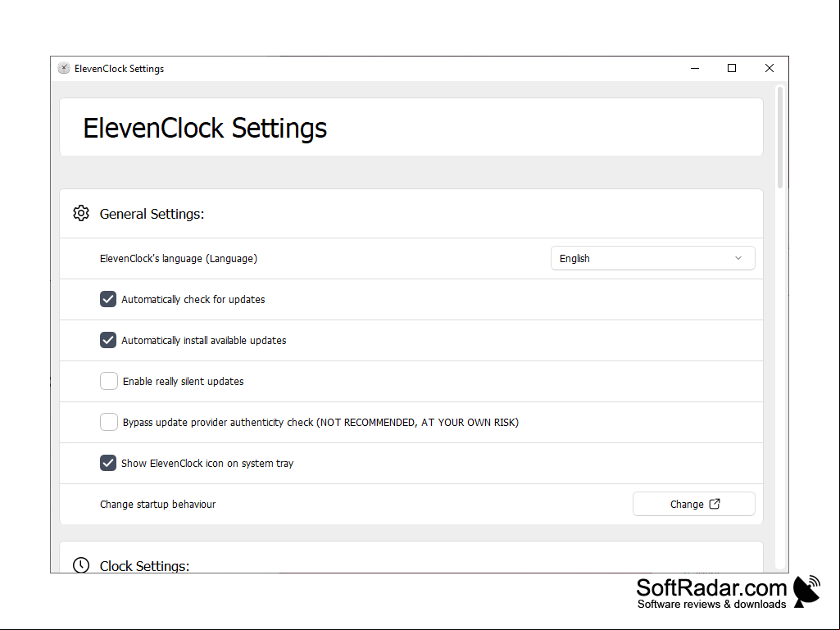Screen dimensions: 840x630
Task: Click the vertical scrollbar thumb
Action: pyautogui.click(x=780, y=137)
